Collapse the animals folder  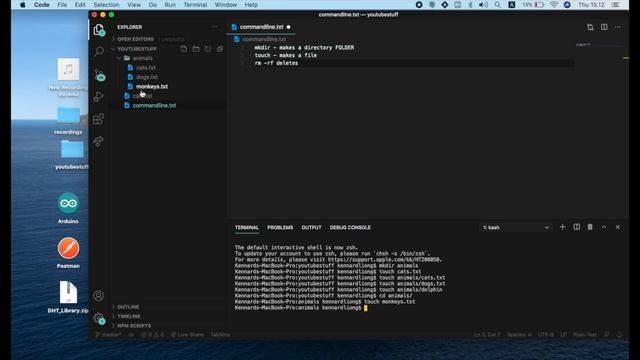[x=142, y=58]
